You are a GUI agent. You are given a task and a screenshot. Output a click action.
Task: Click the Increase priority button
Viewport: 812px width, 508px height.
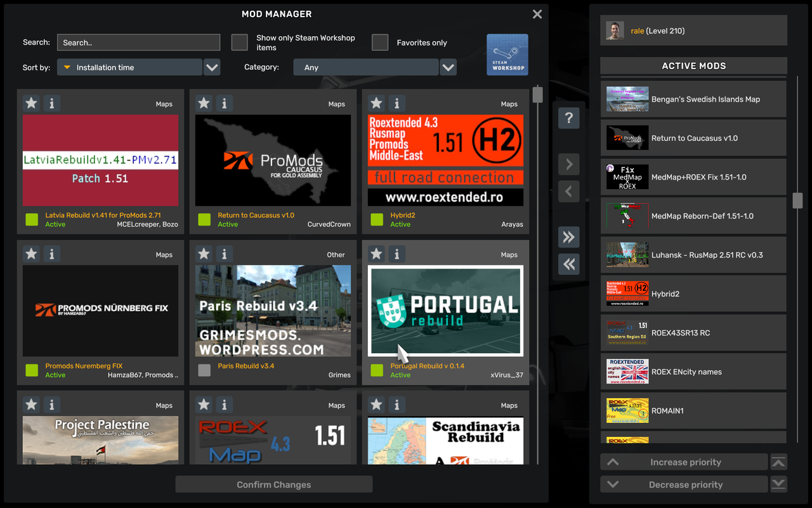[x=684, y=462]
